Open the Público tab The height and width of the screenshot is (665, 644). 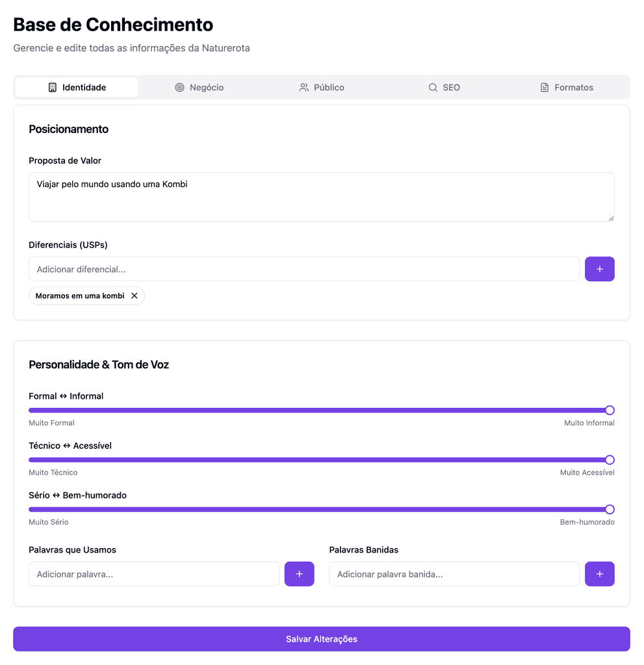point(322,88)
